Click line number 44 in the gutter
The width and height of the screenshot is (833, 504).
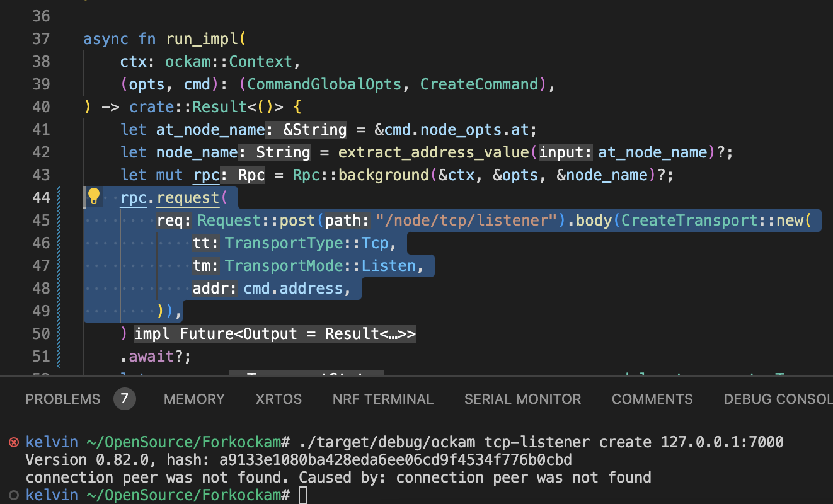40,198
